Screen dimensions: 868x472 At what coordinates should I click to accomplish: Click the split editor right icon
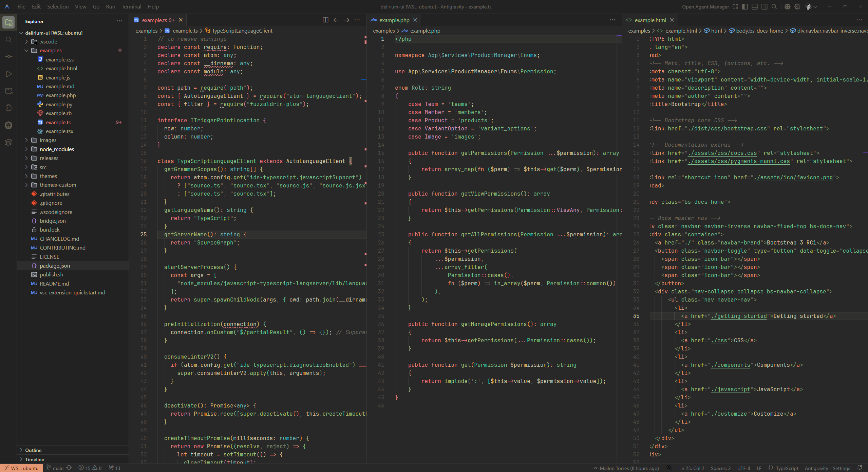tap(325, 20)
